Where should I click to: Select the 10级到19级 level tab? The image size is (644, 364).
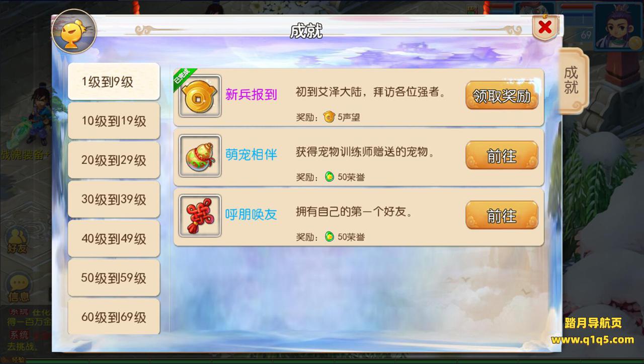114,121
